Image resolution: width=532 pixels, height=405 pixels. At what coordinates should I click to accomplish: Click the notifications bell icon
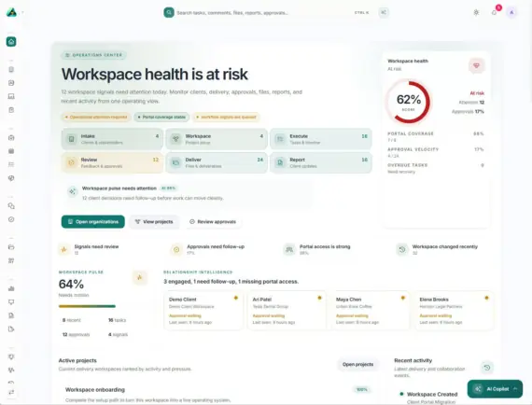pos(494,12)
